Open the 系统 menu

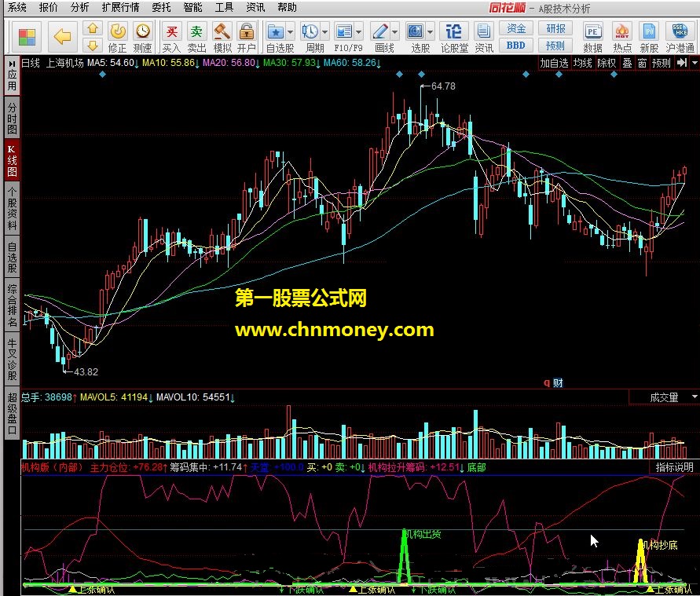coord(17,7)
